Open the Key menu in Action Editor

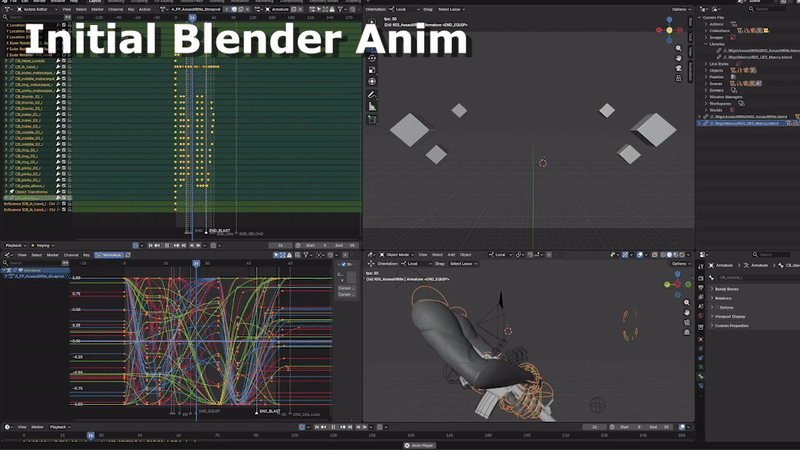(x=131, y=9)
